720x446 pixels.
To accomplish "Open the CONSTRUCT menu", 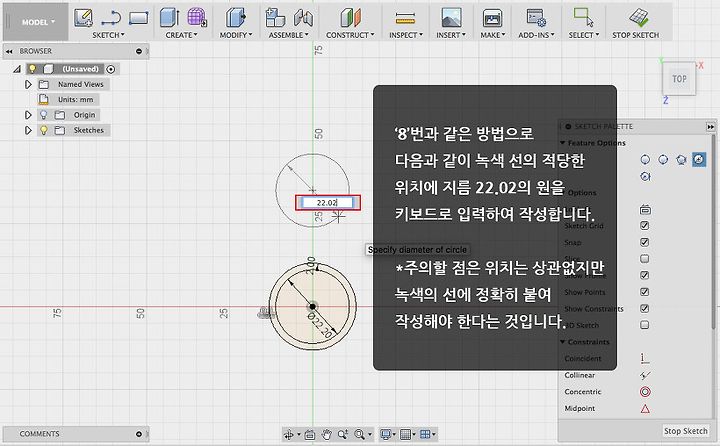I will [350, 35].
